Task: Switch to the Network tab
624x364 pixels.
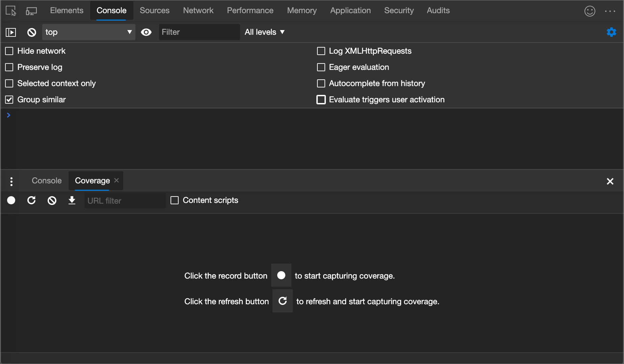Action: (198, 10)
